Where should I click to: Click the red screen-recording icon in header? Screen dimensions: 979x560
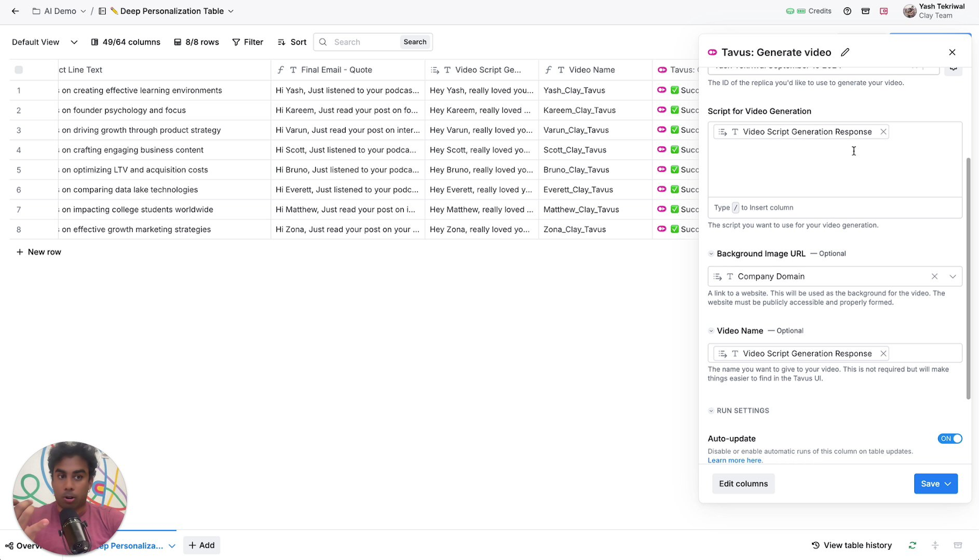(884, 11)
